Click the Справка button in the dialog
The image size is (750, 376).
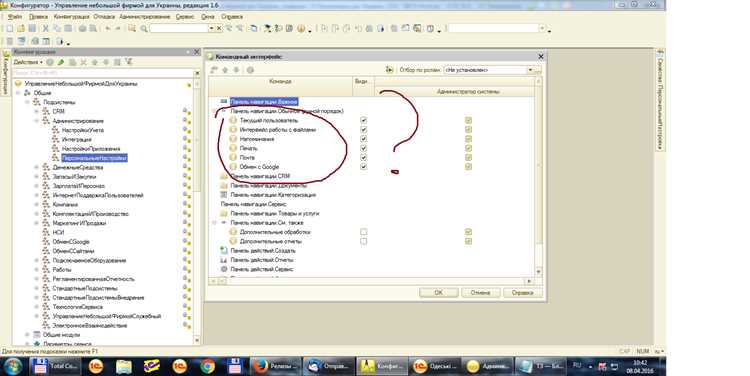click(x=522, y=292)
